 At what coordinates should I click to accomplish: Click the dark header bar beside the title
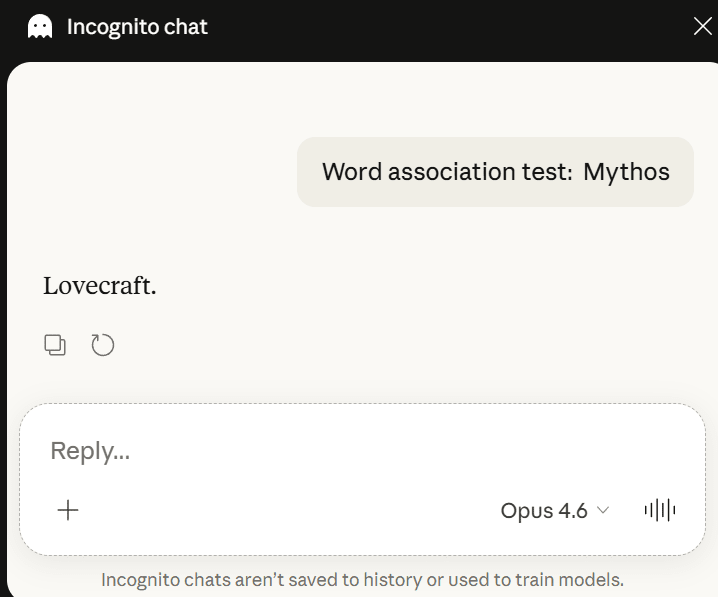450,27
